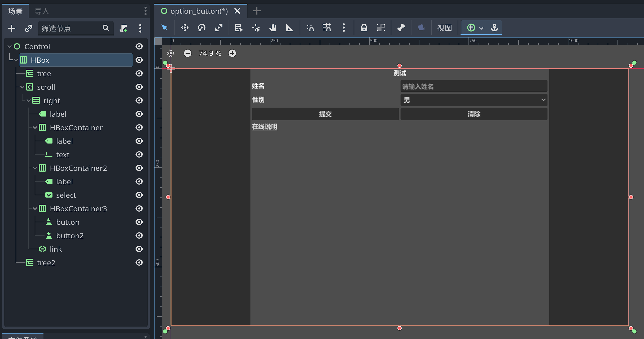The image size is (644, 339).
Task: Activate the Scale Mode tool
Action: (218, 28)
